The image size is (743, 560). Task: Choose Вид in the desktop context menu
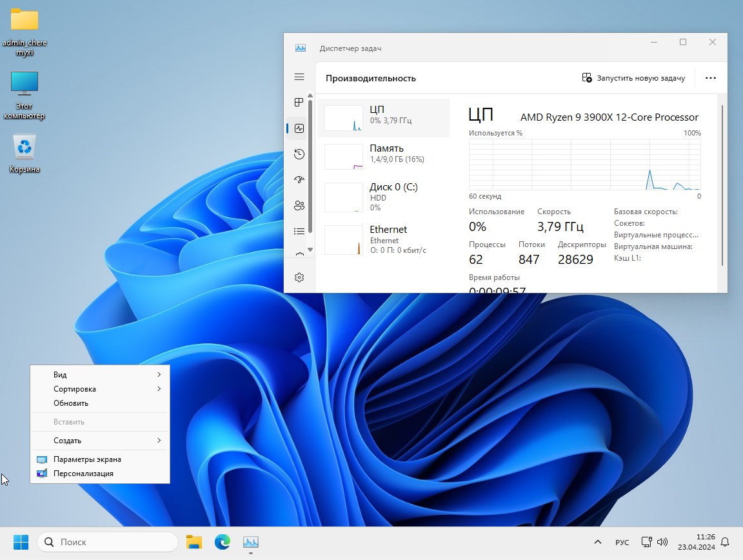click(100, 375)
